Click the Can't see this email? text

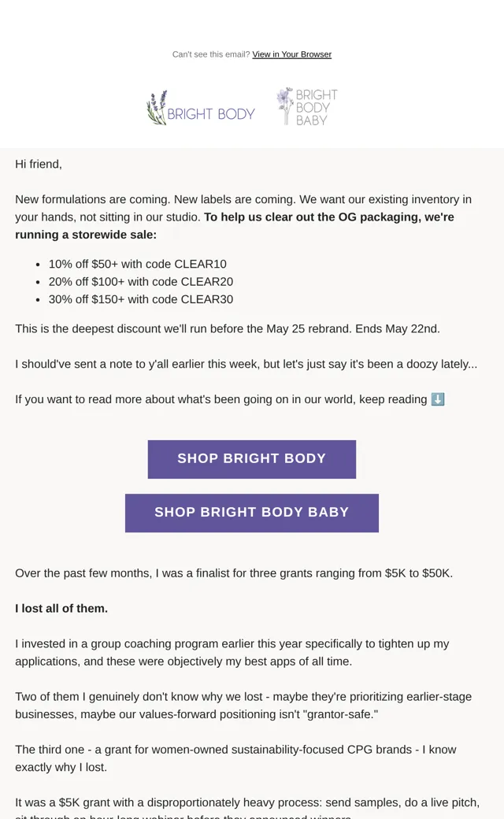tap(211, 54)
